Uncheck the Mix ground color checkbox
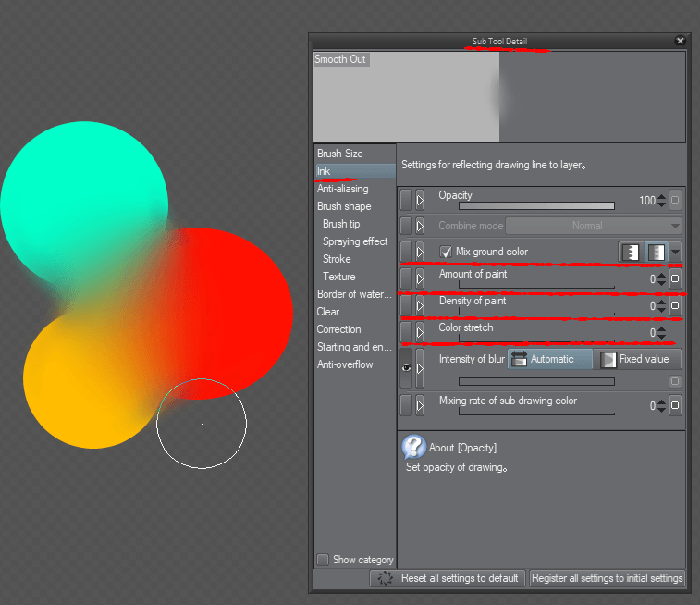Viewport: 700px width, 605px height. [x=446, y=252]
